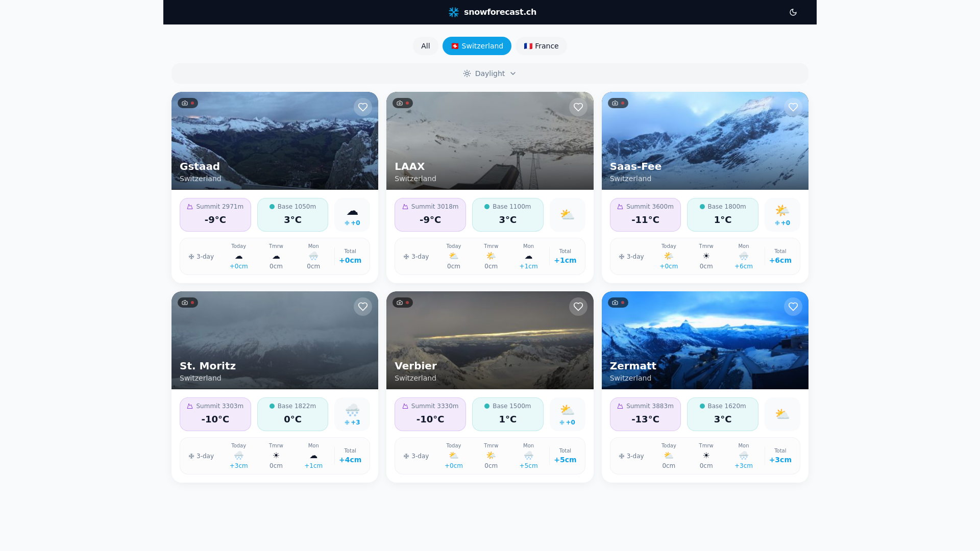Open the Gstaad webcam image

click(x=275, y=141)
